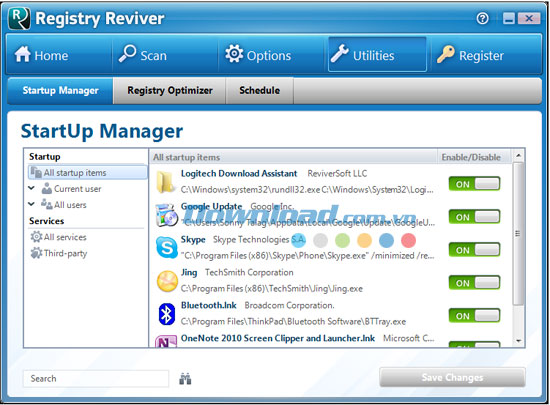The width and height of the screenshot is (550, 405).
Task: Click the Jing sun icon
Action: pos(167,281)
